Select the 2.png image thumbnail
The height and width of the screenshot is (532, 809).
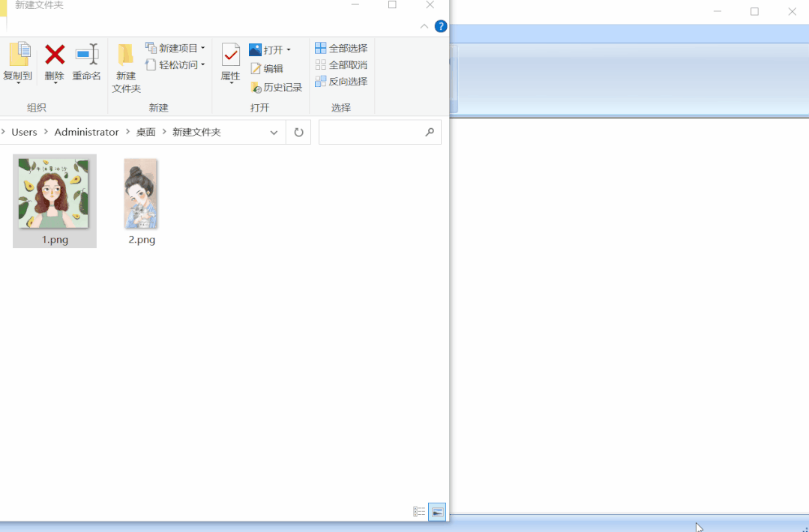pyautogui.click(x=141, y=194)
